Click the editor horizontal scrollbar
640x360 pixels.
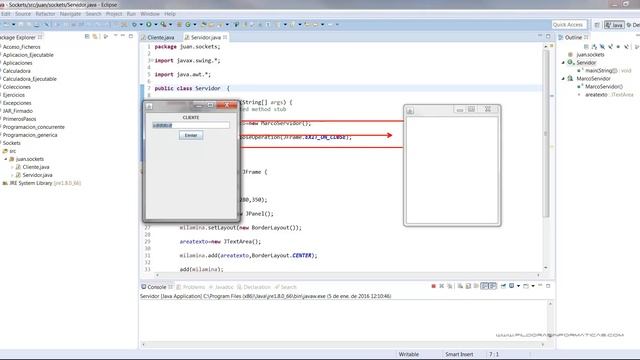tap(348, 276)
